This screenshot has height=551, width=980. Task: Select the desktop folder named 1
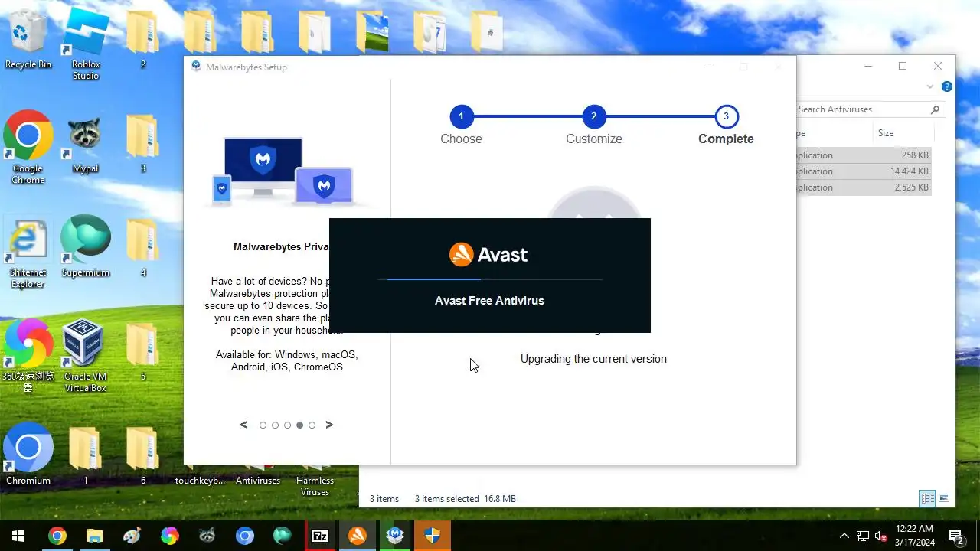click(x=86, y=455)
